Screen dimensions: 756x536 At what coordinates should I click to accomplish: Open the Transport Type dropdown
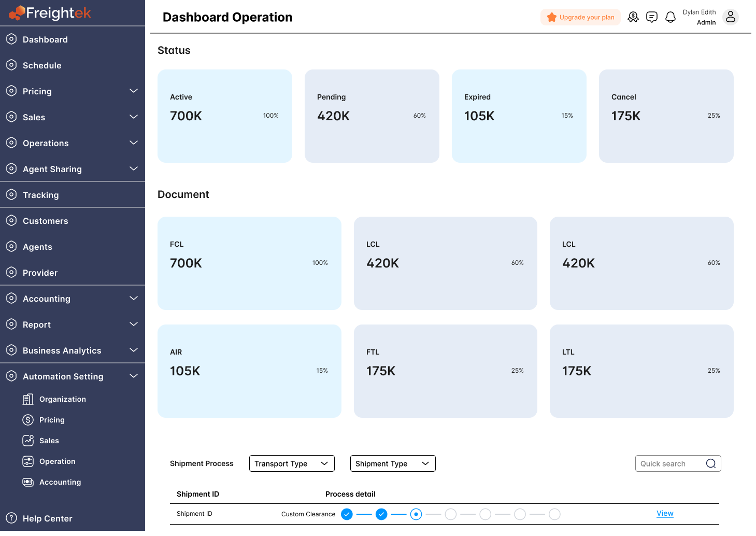pos(291,463)
